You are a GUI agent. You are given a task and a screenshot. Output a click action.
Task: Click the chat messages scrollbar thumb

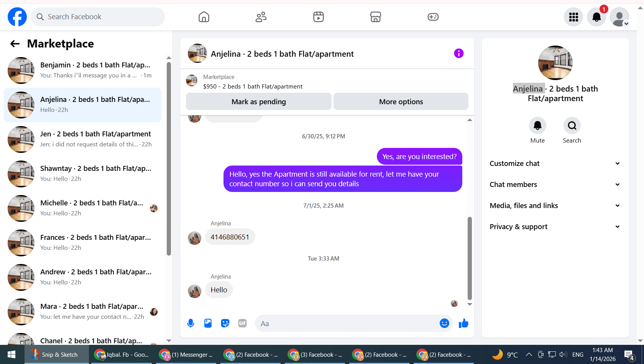click(470, 258)
